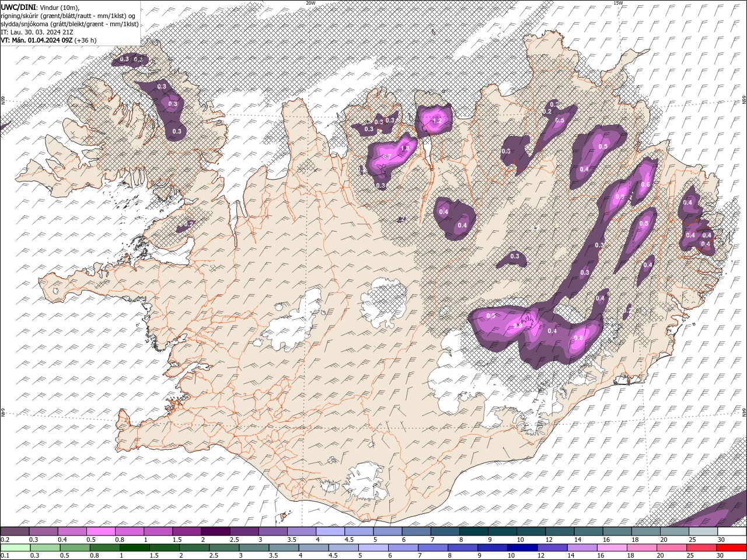The height and width of the screenshot is (560, 747).
Task: Click the snow scale swatch between 3 and 3.5
Action: [273, 531]
